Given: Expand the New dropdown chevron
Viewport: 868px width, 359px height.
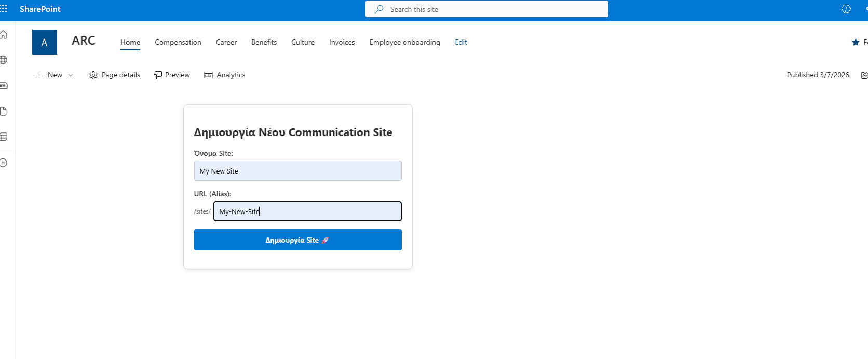Looking at the screenshot, I should click(x=71, y=75).
